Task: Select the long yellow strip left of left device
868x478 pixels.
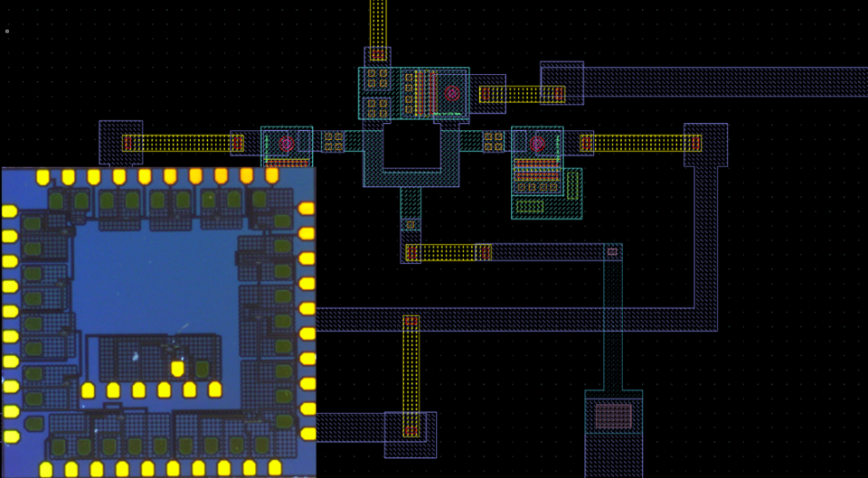Action: click(184, 144)
